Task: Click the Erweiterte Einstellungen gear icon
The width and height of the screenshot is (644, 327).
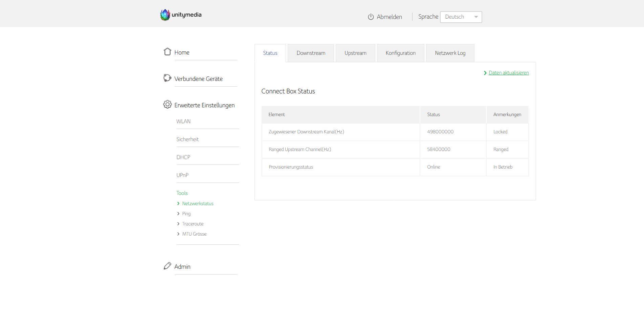Action: click(x=167, y=104)
